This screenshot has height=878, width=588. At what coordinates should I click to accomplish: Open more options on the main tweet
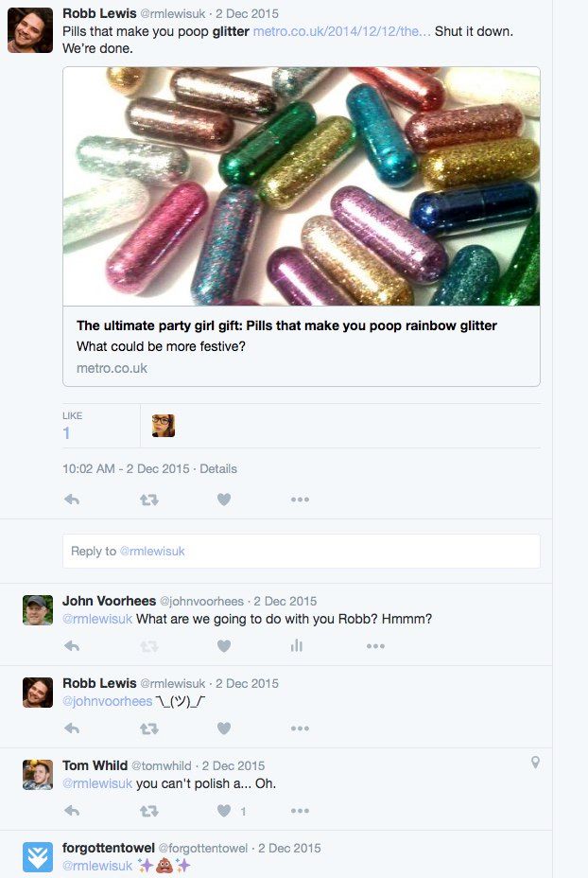[x=300, y=500]
